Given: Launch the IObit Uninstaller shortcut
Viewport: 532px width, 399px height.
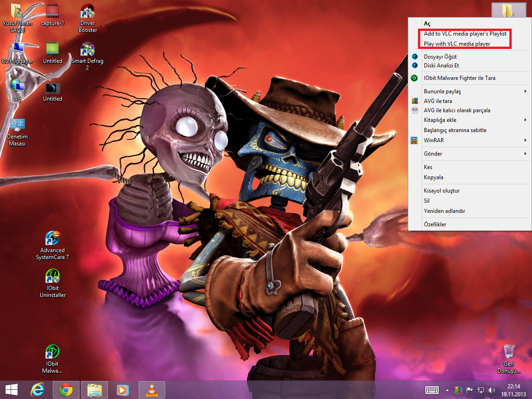Looking at the screenshot, I should coord(53,284).
